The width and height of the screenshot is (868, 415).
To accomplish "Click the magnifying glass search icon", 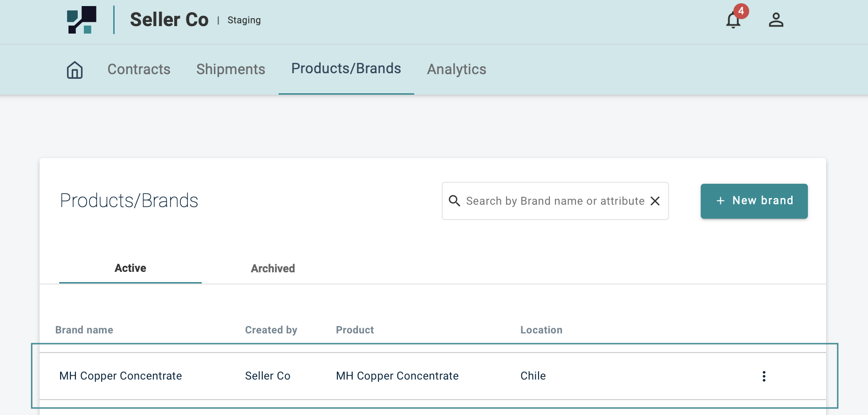I will click(x=454, y=201).
